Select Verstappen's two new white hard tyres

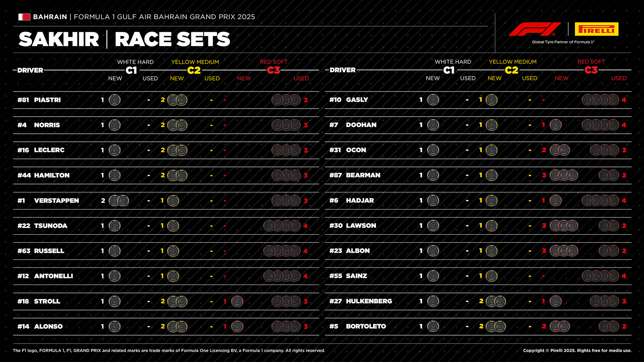pyautogui.click(x=119, y=201)
